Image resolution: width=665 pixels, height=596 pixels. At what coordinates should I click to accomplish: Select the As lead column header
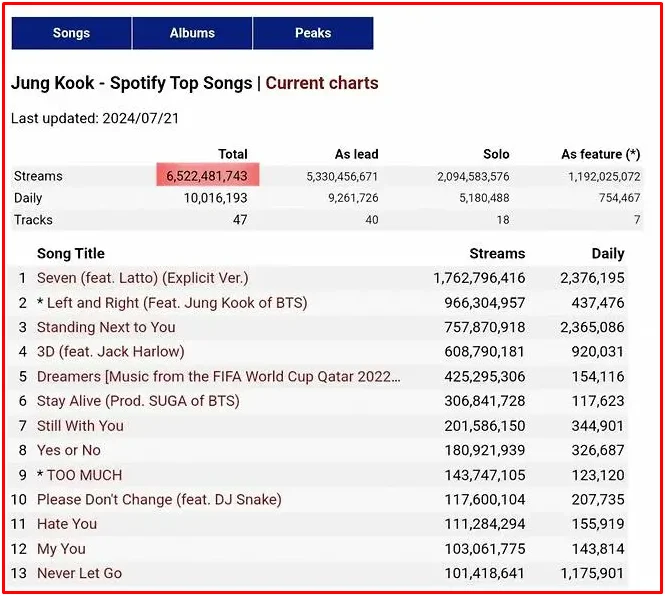pos(357,154)
